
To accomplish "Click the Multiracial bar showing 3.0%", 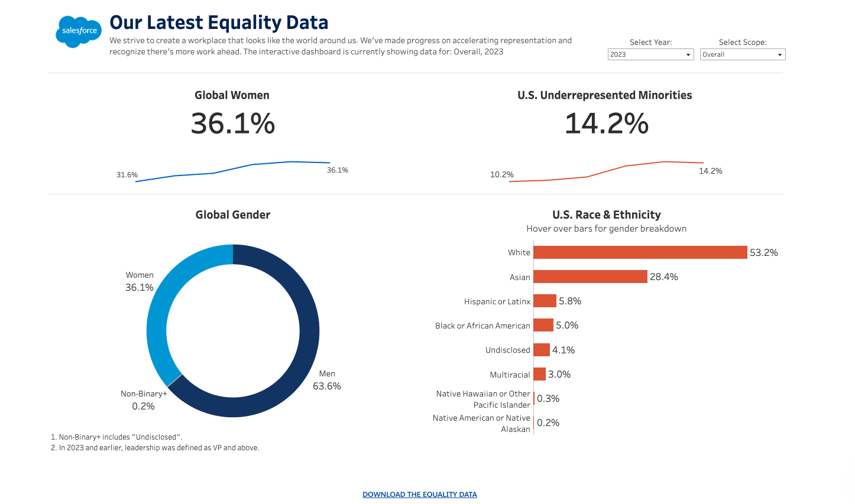I will (539, 374).
